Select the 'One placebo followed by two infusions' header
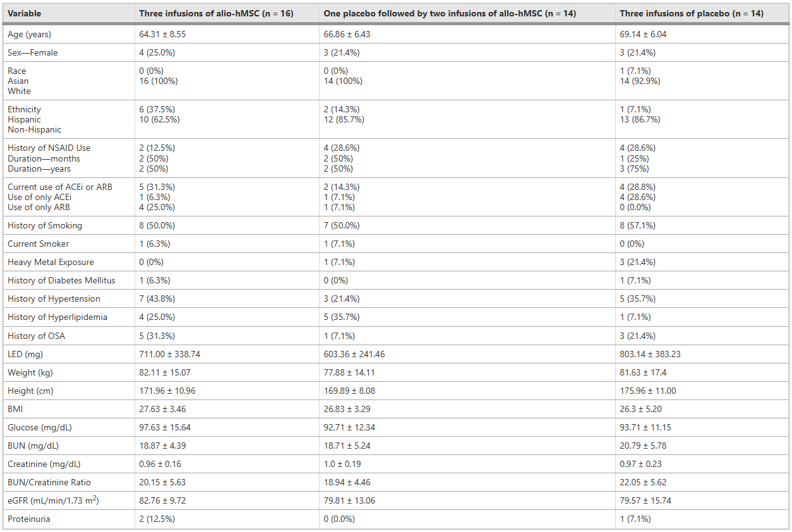The width and height of the screenshot is (792, 532). (x=450, y=13)
